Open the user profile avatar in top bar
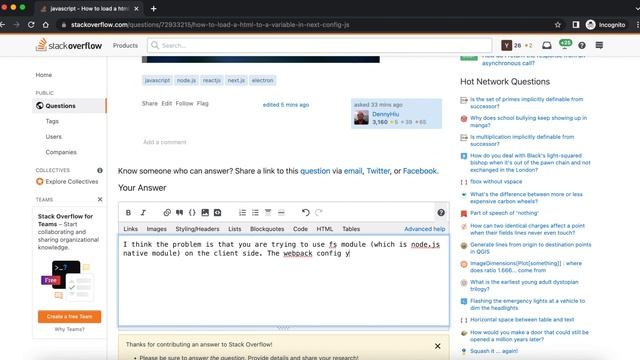 [507, 45]
